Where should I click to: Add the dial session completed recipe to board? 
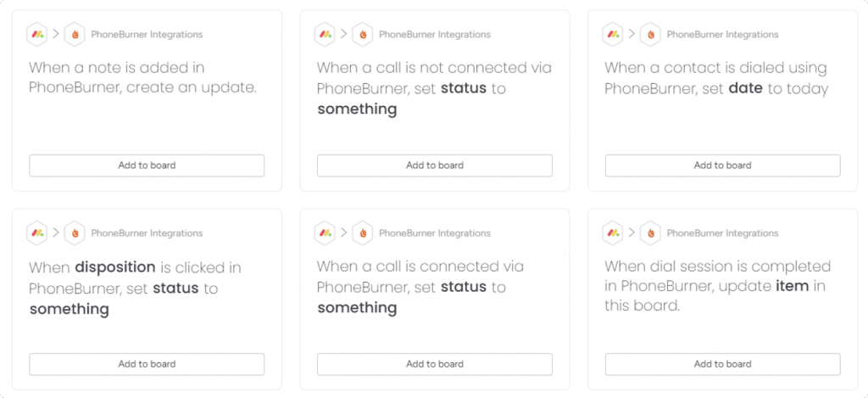[722, 364]
